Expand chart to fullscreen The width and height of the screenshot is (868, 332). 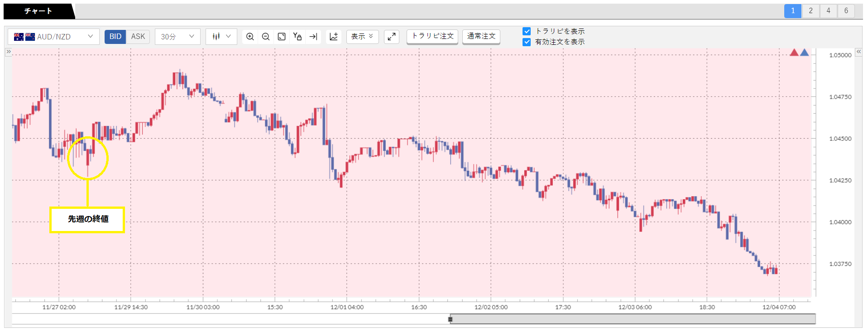[392, 37]
